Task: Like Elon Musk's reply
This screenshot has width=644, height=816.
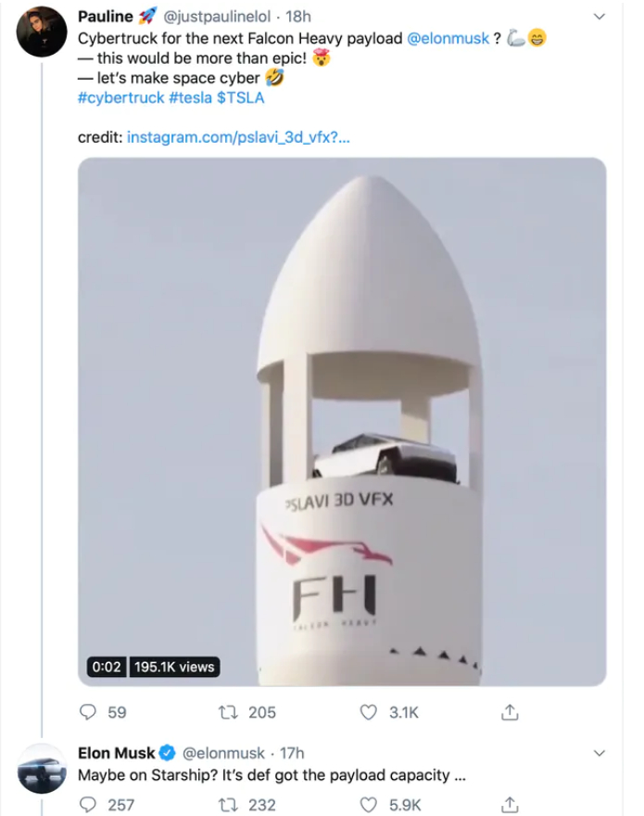Action: [369, 804]
